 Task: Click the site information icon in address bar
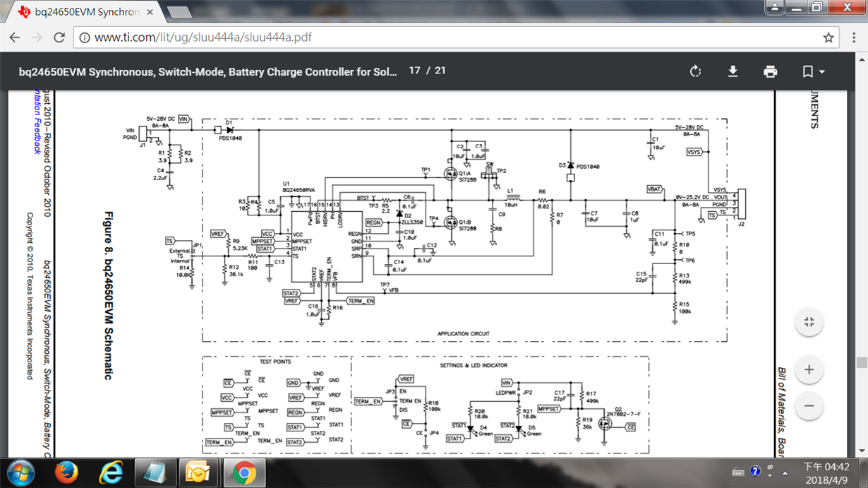point(85,37)
